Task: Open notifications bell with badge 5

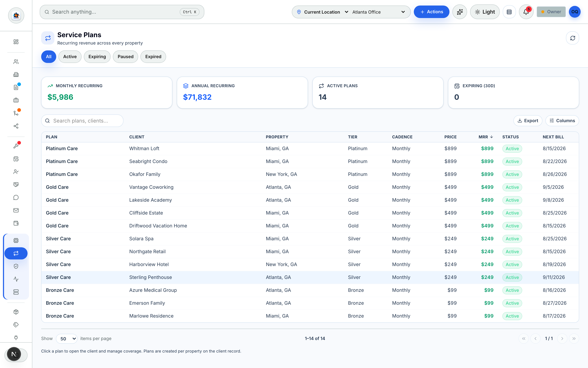Action: [x=526, y=12]
